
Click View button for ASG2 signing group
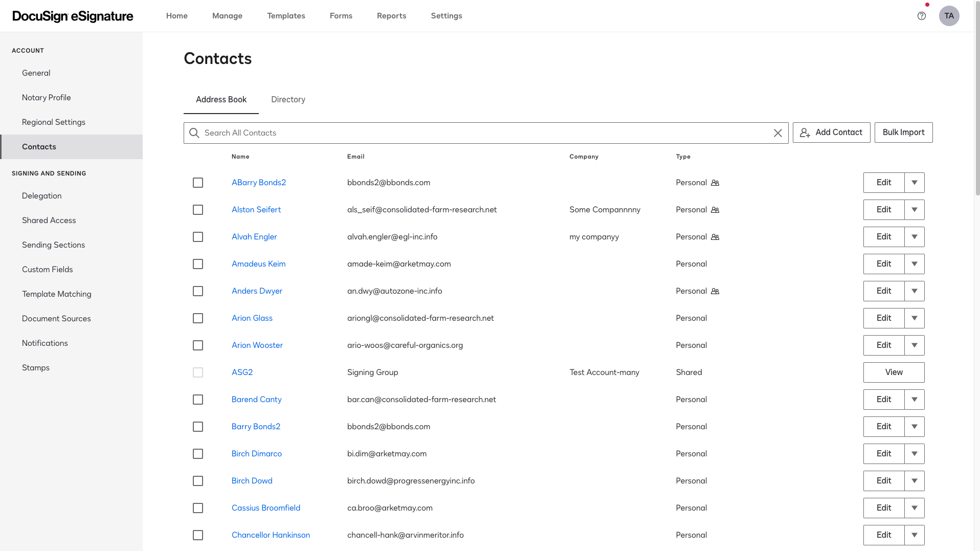tap(894, 372)
